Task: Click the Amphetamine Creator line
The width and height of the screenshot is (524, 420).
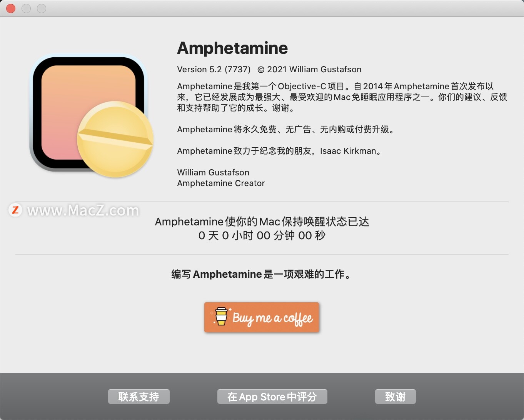Action: (x=221, y=183)
